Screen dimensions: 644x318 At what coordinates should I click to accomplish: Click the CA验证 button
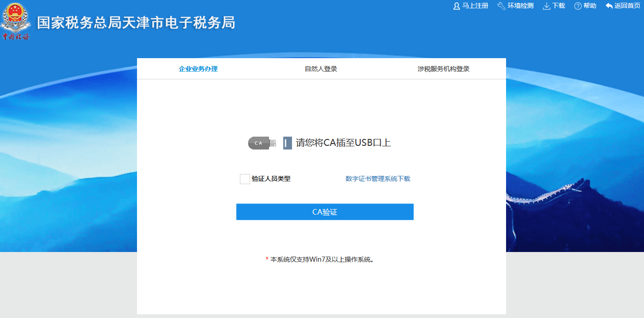pos(325,212)
